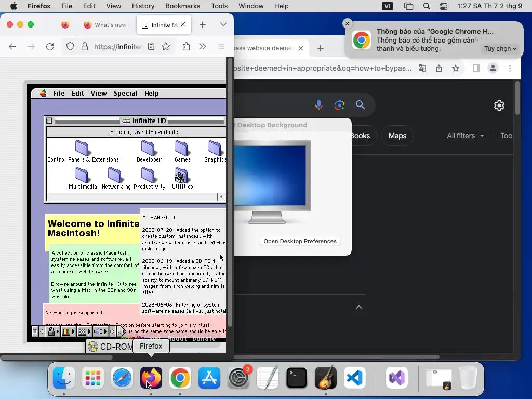Click the Infinite HD horizontal scroll arrow
Viewport: 532px width, 399px height.
[221, 197]
